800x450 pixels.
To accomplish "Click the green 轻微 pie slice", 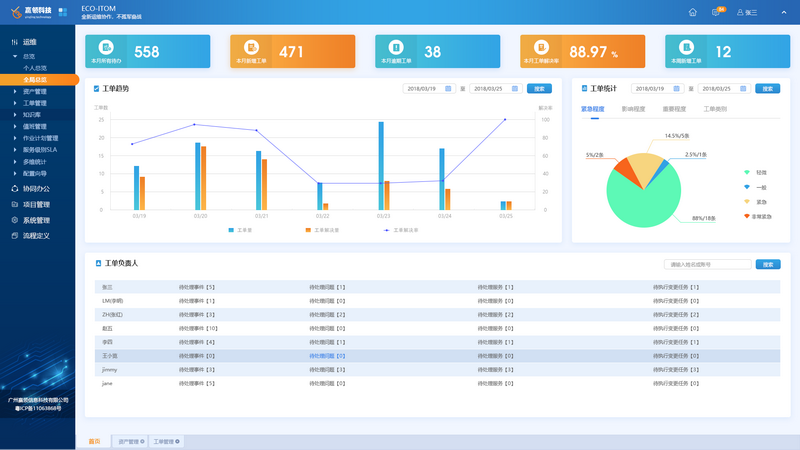I will point(642,202).
